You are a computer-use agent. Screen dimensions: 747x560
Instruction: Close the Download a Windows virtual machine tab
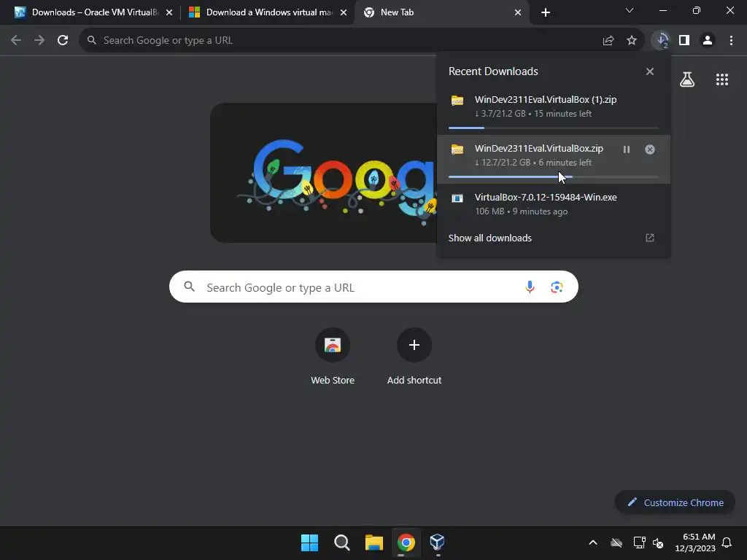[x=344, y=12]
